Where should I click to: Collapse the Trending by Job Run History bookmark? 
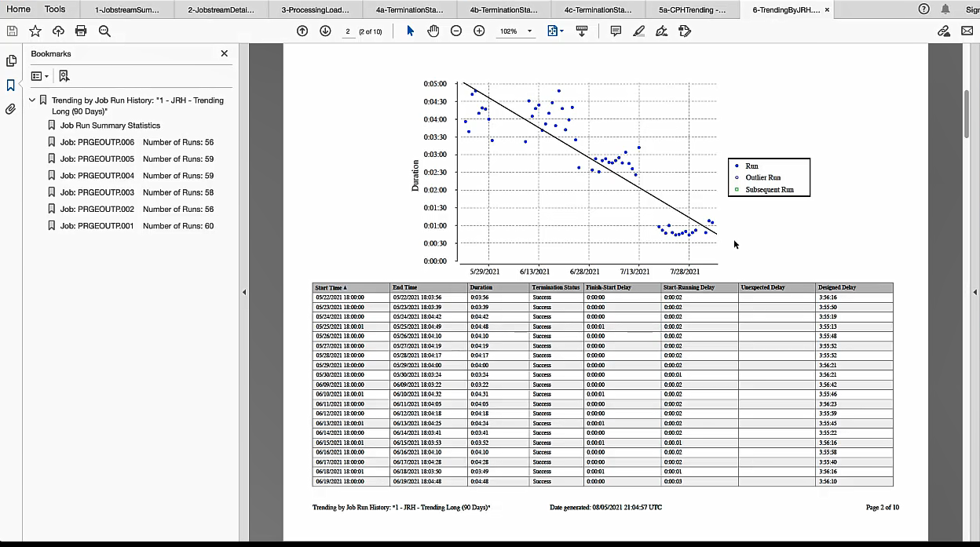[x=32, y=100]
